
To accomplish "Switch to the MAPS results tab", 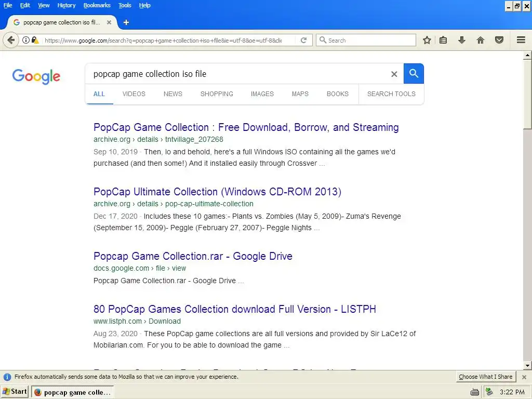I will coord(300,94).
